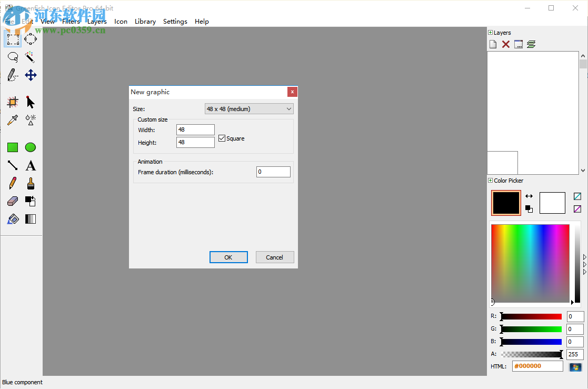Viewport: 588px width, 389px height.
Task: Select the Magic Wand tool
Action: pos(31,57)
